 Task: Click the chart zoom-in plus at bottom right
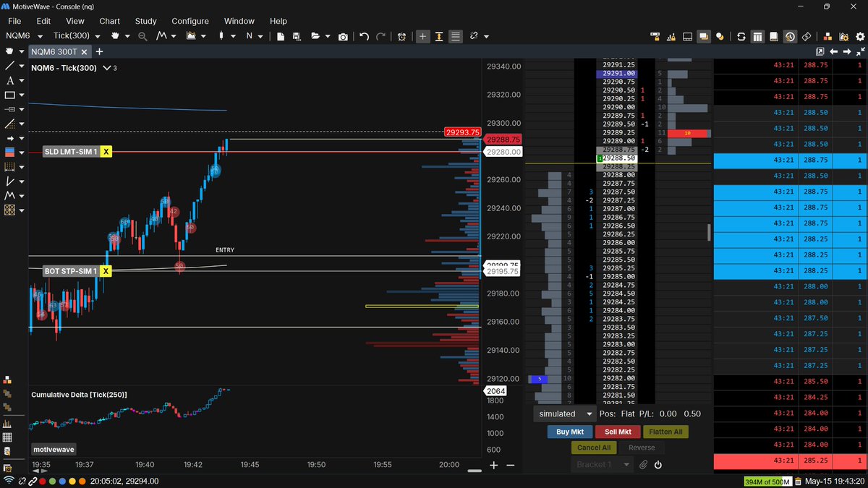coord(494,466)
